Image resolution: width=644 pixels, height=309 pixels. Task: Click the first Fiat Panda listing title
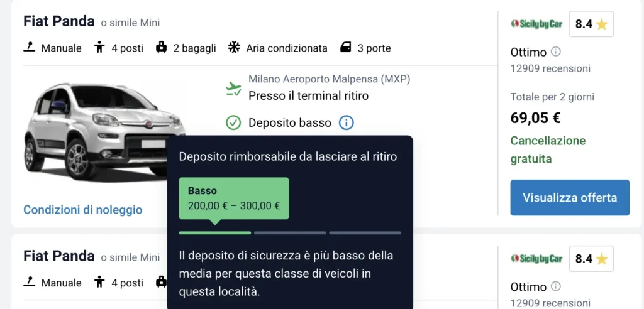(59, 21)
